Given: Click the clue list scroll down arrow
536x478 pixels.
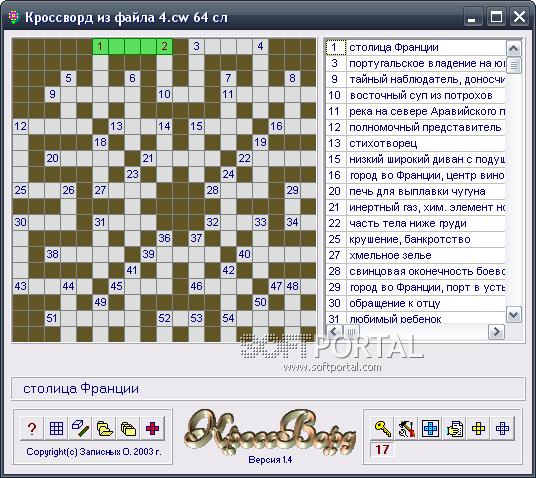Looking at the screenshot, I should [x=514, y=314].
